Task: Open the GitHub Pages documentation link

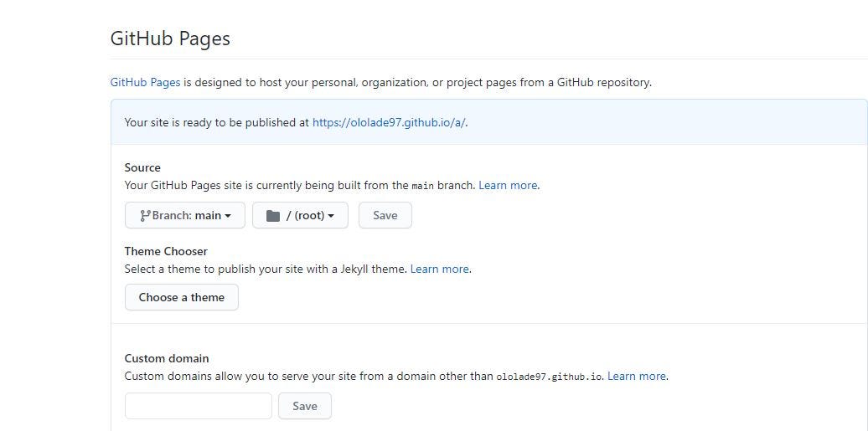Action: 145,82
